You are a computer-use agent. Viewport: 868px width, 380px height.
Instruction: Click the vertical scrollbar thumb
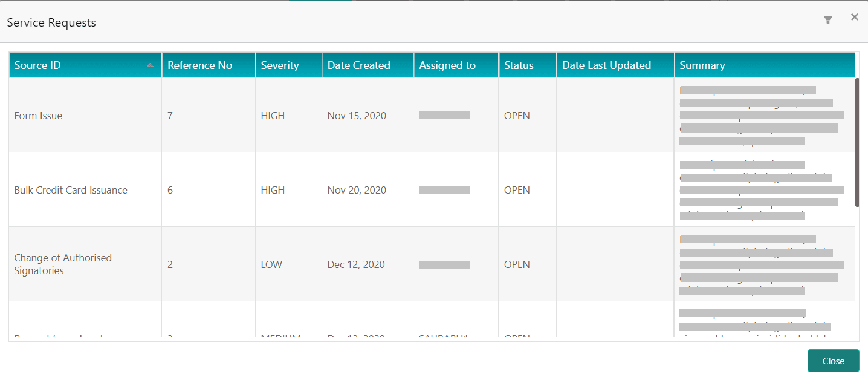tap(857, 142)
